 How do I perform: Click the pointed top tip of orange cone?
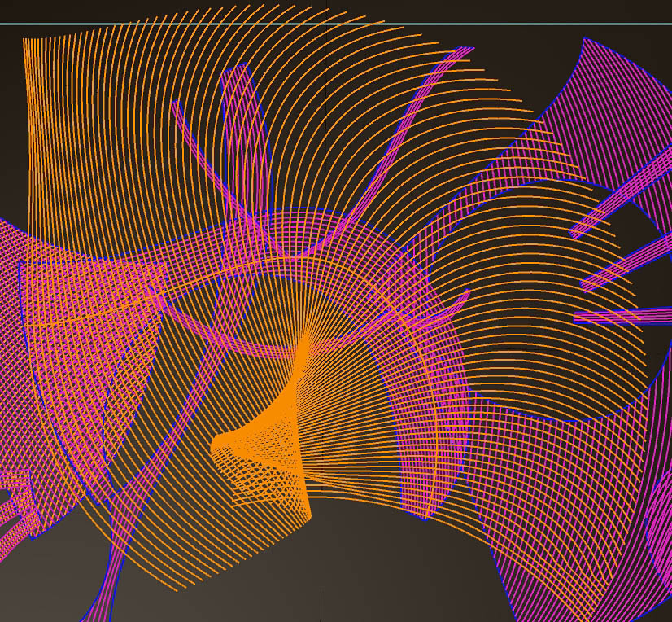pos(307,335)
